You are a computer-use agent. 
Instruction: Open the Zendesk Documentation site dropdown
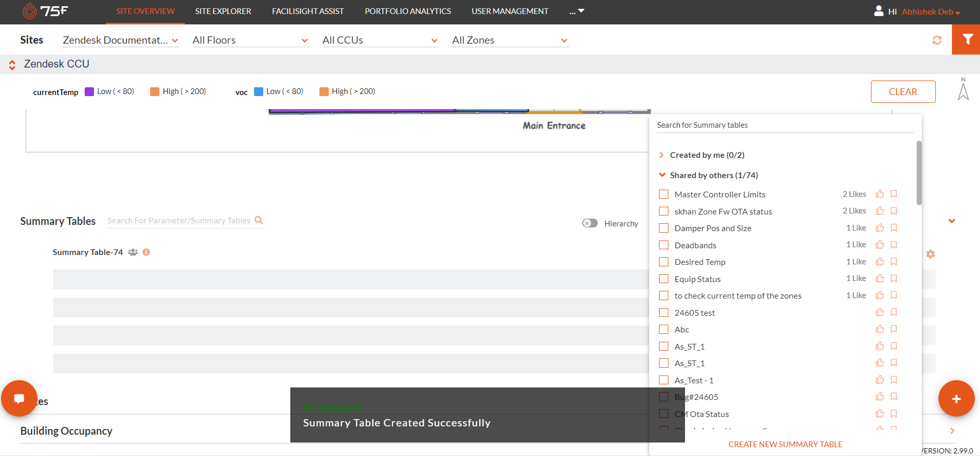(x=120, y=40)
